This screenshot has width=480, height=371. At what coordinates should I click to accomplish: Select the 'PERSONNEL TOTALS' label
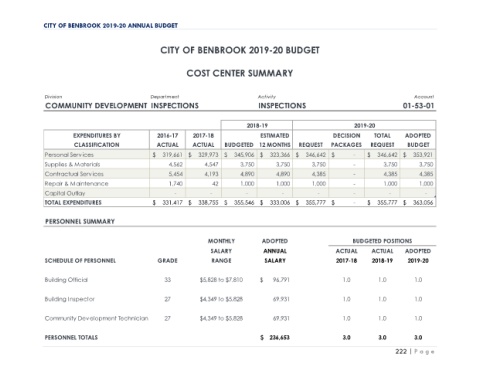click(x=71, y=337)
